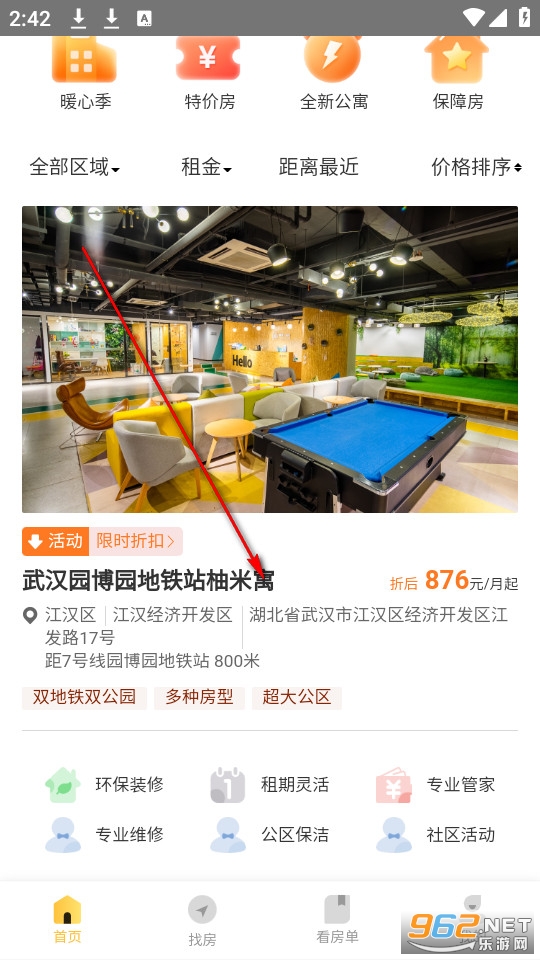Tap the 专业管家 wallet icon
The width and height of the screenshot is (540, 960).
point(393,785)
